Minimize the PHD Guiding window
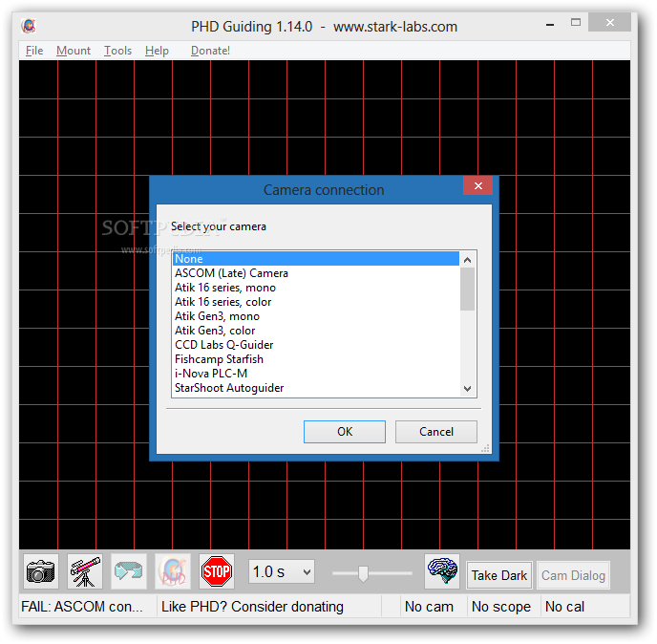 pos(550,24)
